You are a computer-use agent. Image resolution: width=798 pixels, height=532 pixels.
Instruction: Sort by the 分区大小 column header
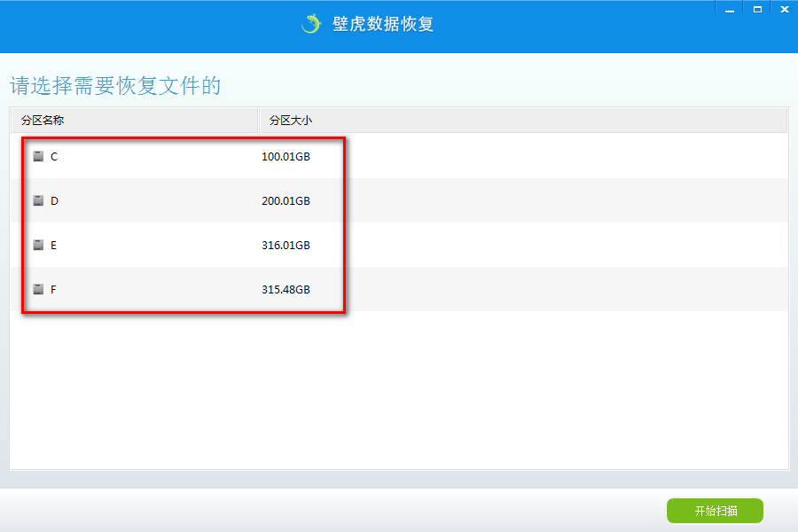click(523, 121)
